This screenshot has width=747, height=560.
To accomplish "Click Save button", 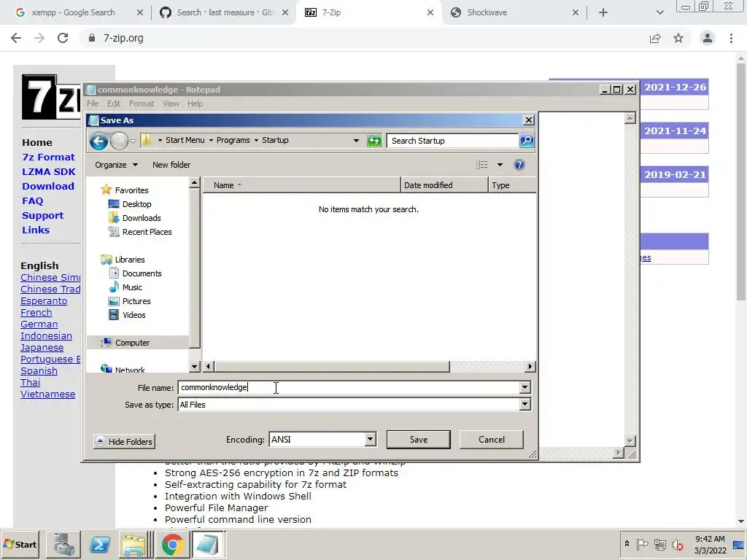I will 418,440.
